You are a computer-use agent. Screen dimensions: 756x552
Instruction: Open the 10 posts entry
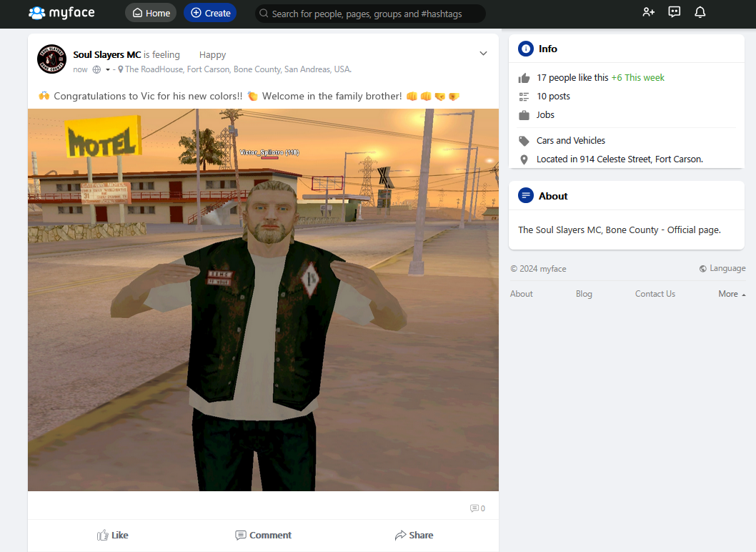[x=553, y=96]
